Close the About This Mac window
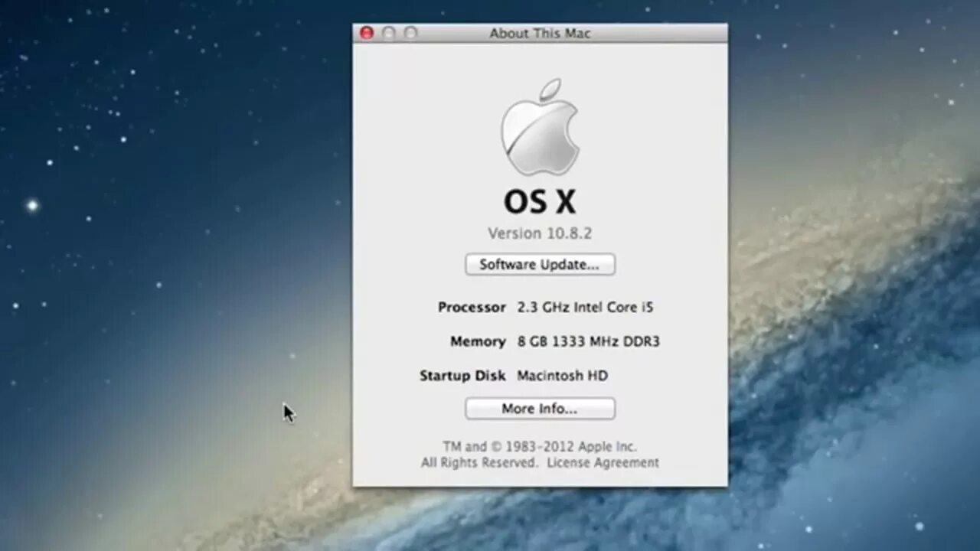This screenshot has width=980, height=551. tap(367, 33)
